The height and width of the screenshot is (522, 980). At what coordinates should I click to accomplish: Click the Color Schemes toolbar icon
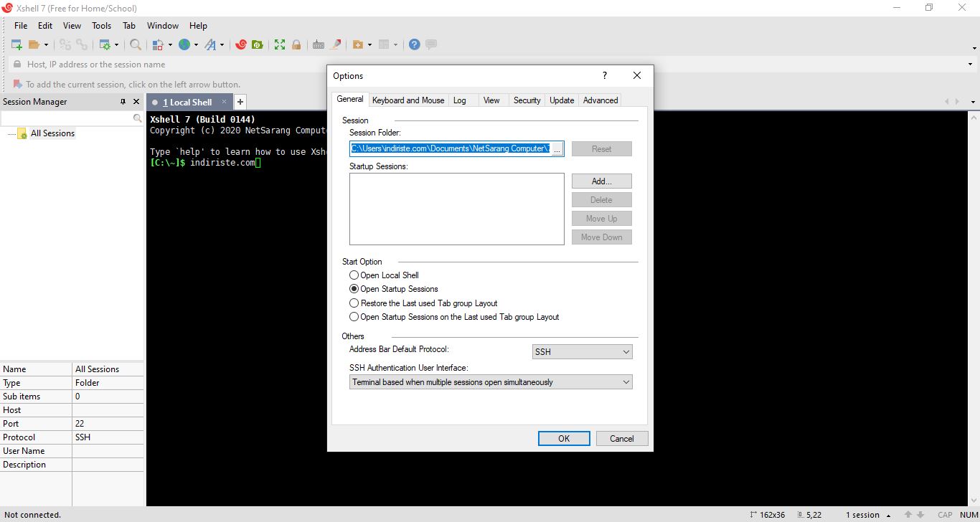(159, 44)
